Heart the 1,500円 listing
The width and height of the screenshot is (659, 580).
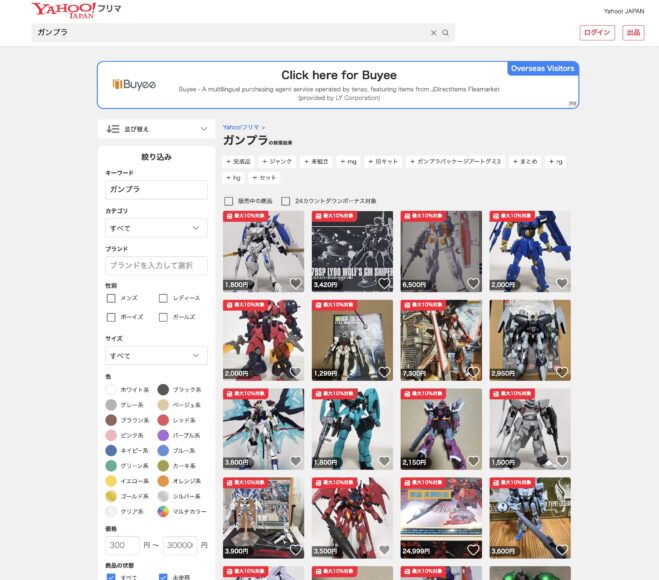pos(562,461)
